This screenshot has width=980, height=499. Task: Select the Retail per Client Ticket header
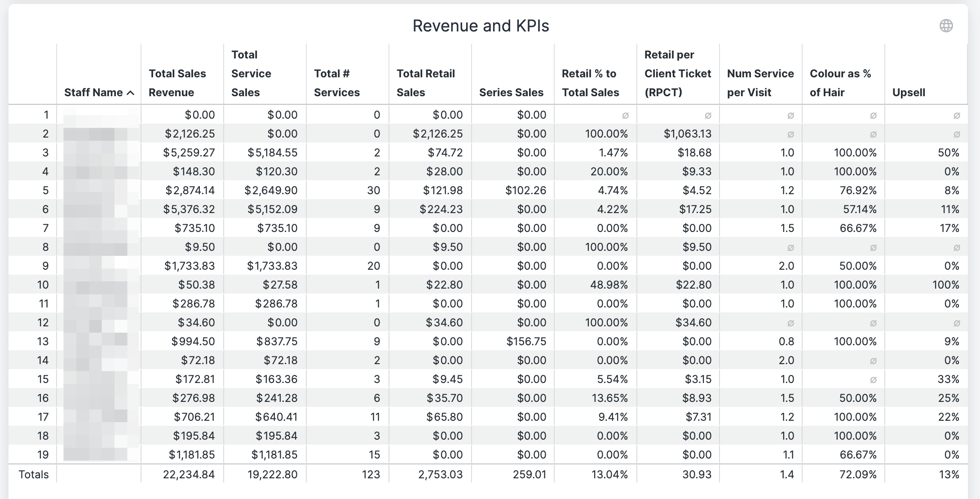pos(678,73)
